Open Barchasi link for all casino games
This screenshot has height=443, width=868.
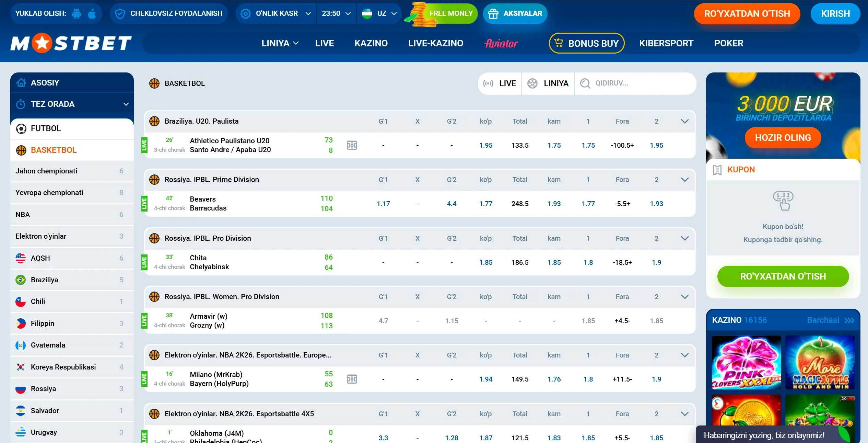pyautogui.click(x=831, y=320)
